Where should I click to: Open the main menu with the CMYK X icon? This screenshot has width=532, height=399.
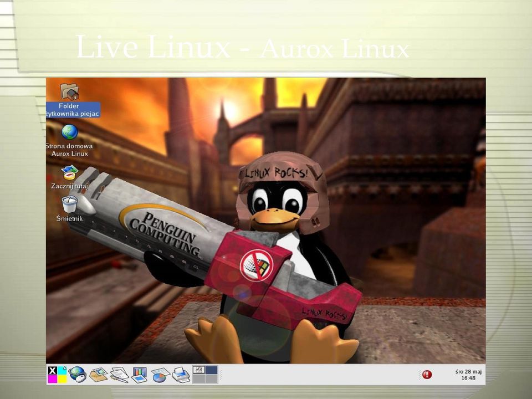[57, 375]
